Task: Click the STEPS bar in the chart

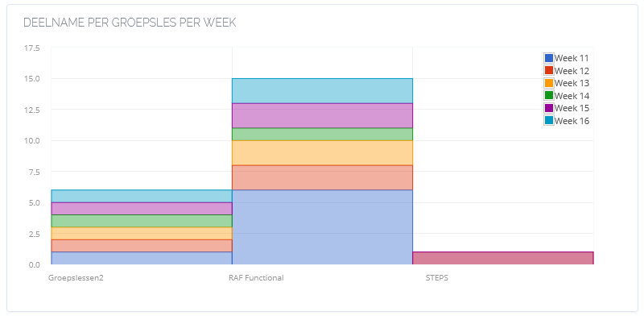Action: pyautogui.click(x=503, y=258)
